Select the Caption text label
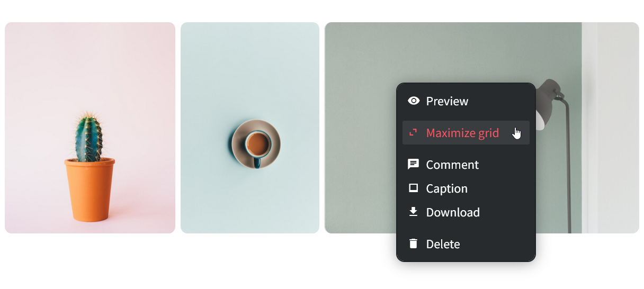This screenshot has height=289, width=644. 447,188
